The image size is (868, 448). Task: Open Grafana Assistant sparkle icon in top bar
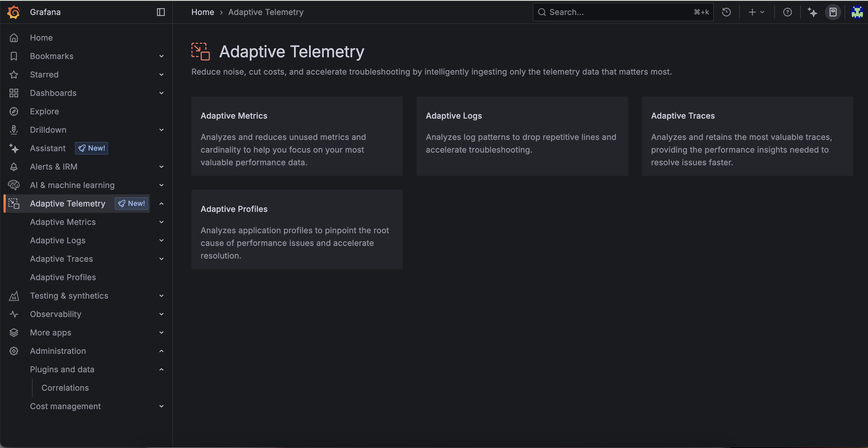[812, 12]
